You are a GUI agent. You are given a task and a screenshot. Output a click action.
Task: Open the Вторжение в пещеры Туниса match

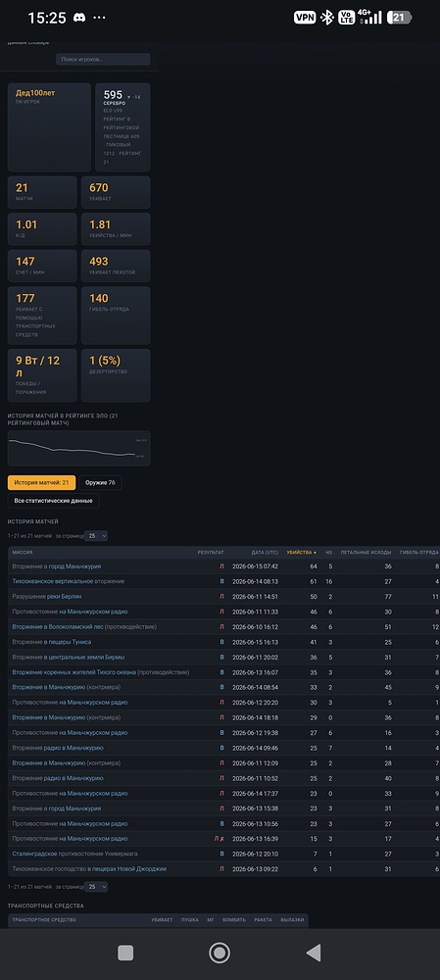(52, 642)
